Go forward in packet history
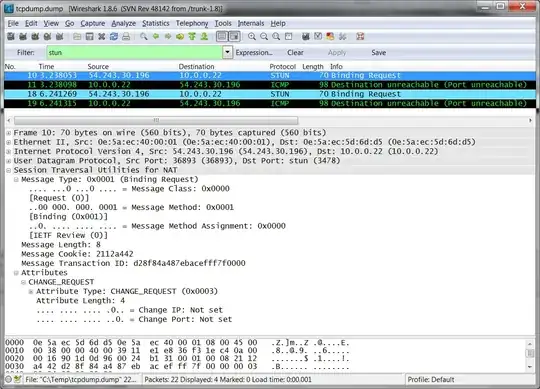Screen dimensions: 540x389 pyautogui.click(x=168, y=36)
